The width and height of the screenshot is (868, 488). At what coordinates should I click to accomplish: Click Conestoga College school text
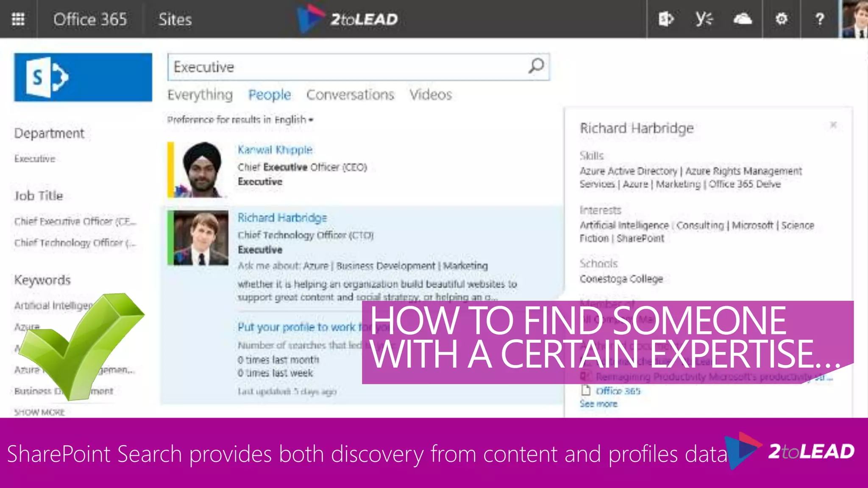tap(621, 279)
